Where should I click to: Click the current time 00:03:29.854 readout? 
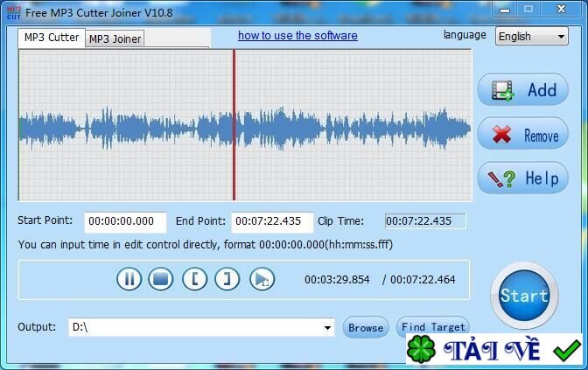click(337, 279)
